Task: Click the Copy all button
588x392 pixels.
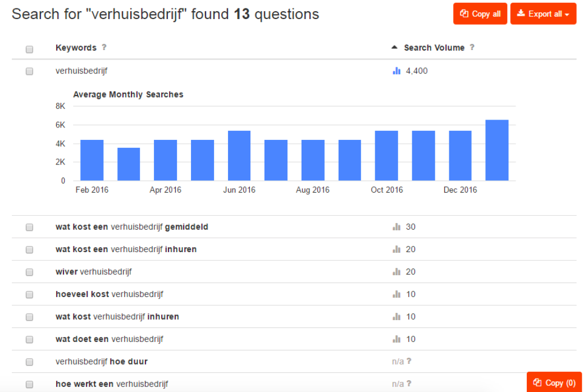Action: point(480,14)
